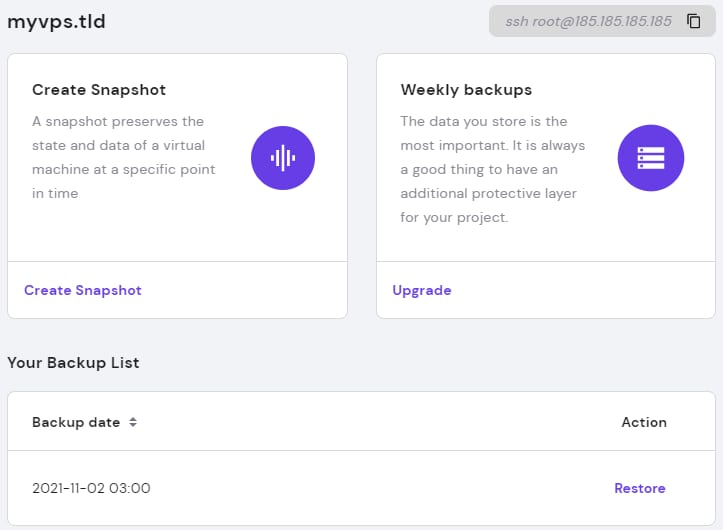Click the Your Backup List heading
Viewport: 723px width, 530px height.
click(x=73, y=363)
